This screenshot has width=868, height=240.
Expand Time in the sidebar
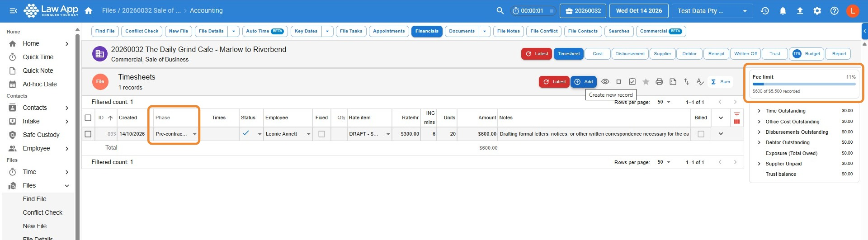[67, 172]
